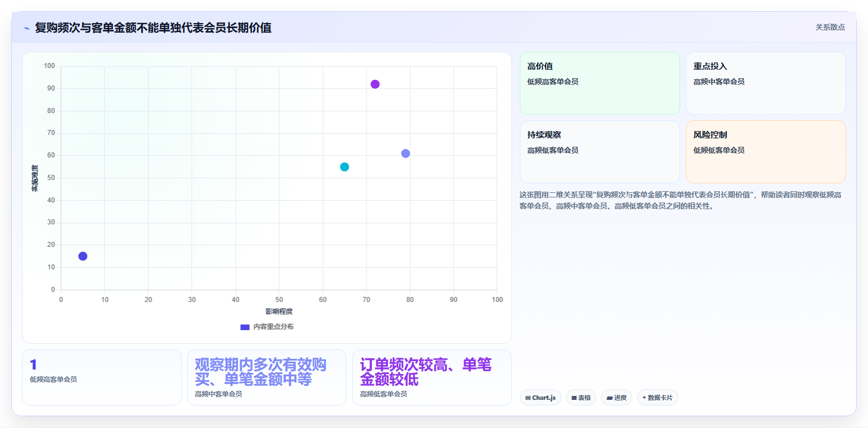Toggle the 内容重点分布 legend entry
This screenshot has height=428, width=868.
pyautogui.click(x=267, y=327)
